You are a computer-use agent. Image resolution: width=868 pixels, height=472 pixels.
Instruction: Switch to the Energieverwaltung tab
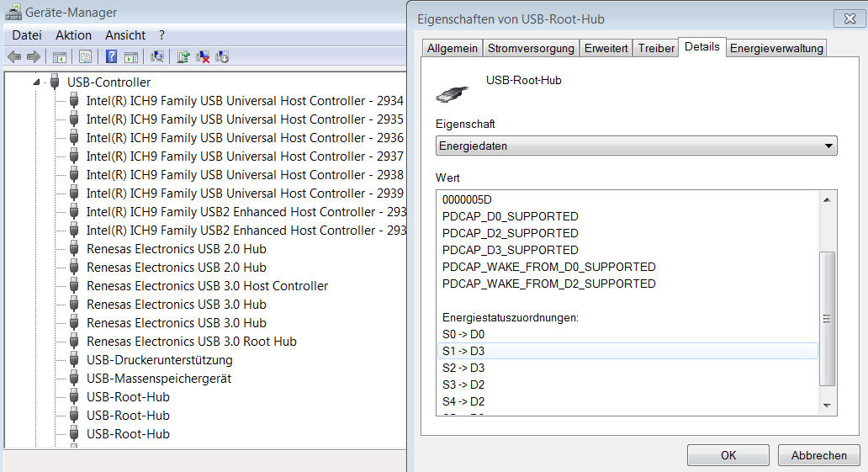(775, 48)
